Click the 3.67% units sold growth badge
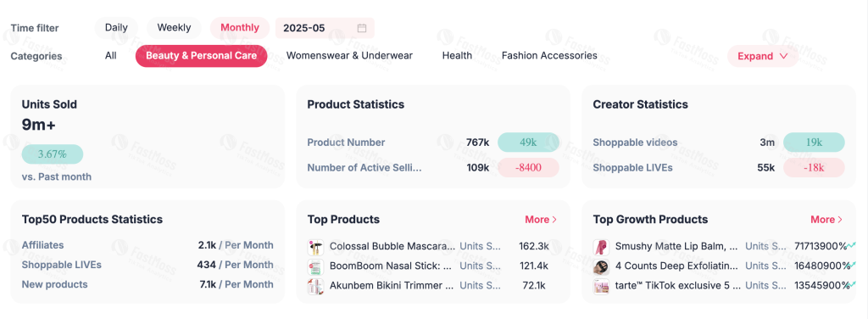This screenshot has height=319, width=868. pos(53,154)
